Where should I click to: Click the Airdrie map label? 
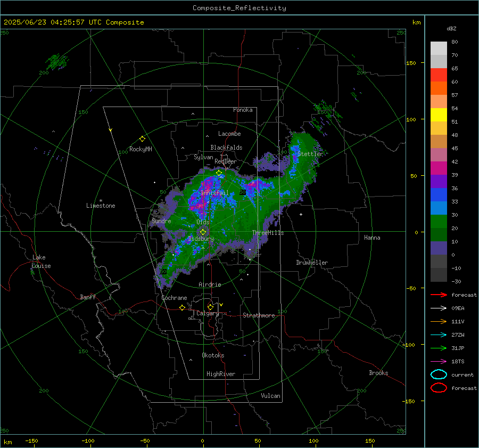(210, 284)
